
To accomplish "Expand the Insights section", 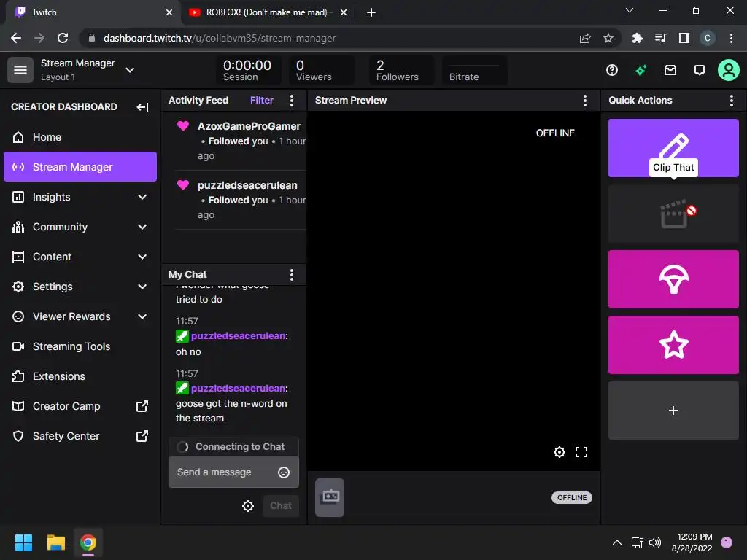I will click(x=80, y=197).
